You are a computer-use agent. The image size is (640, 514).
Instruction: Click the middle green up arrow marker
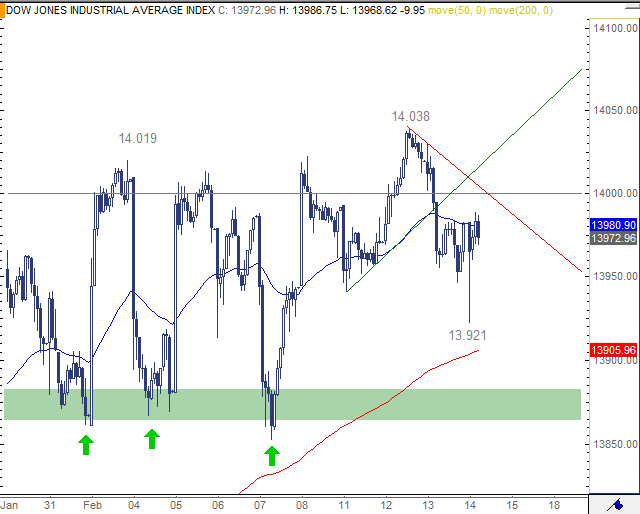(151, 438)
